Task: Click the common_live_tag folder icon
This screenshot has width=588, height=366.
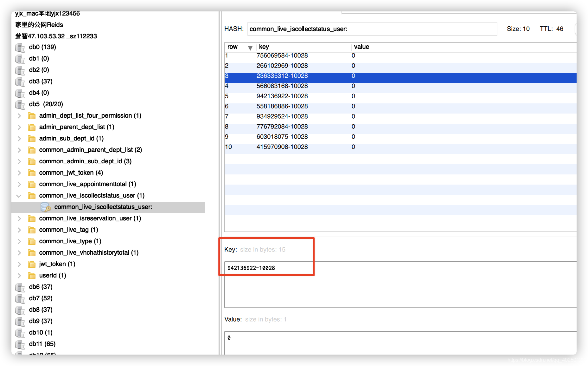Action: pos(32,230)
